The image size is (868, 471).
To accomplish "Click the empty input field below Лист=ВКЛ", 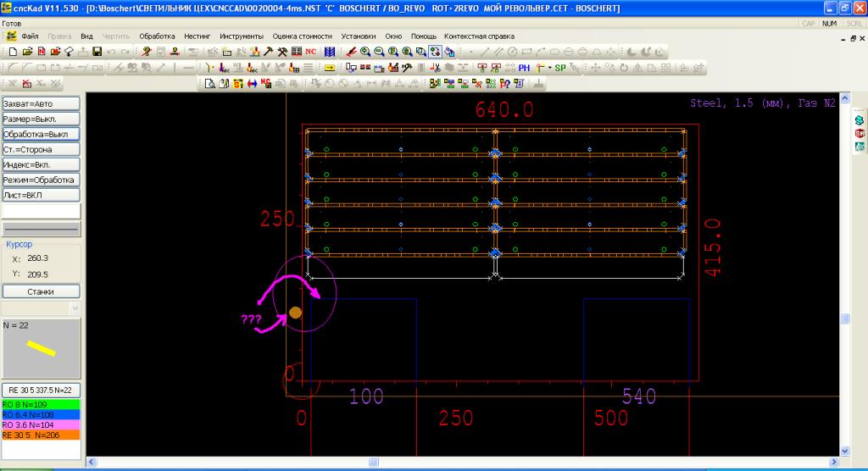I will [41, 211].
